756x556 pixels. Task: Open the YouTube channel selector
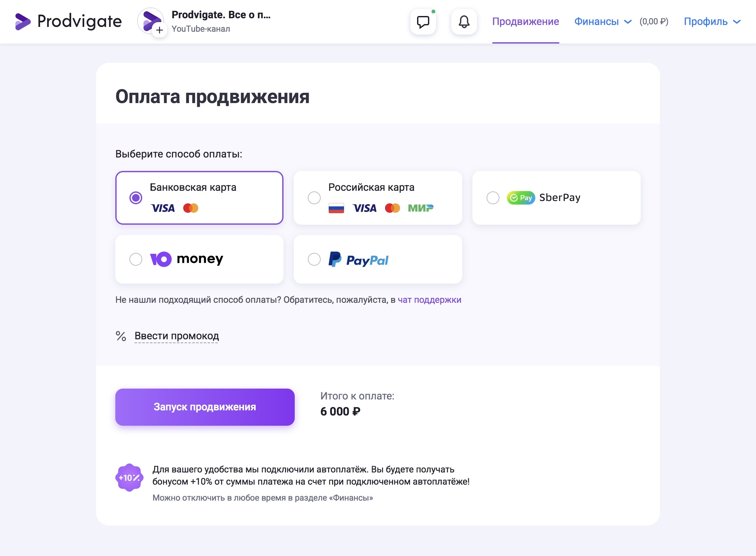(x=221, y=21)
